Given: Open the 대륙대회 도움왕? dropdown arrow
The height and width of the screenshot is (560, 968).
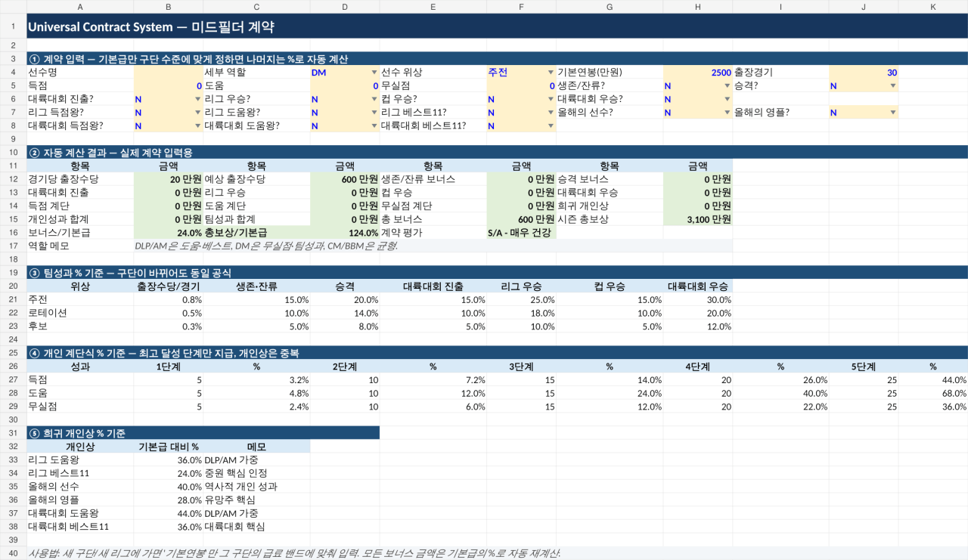Looking at the screenshot, I should click(374, 125).
